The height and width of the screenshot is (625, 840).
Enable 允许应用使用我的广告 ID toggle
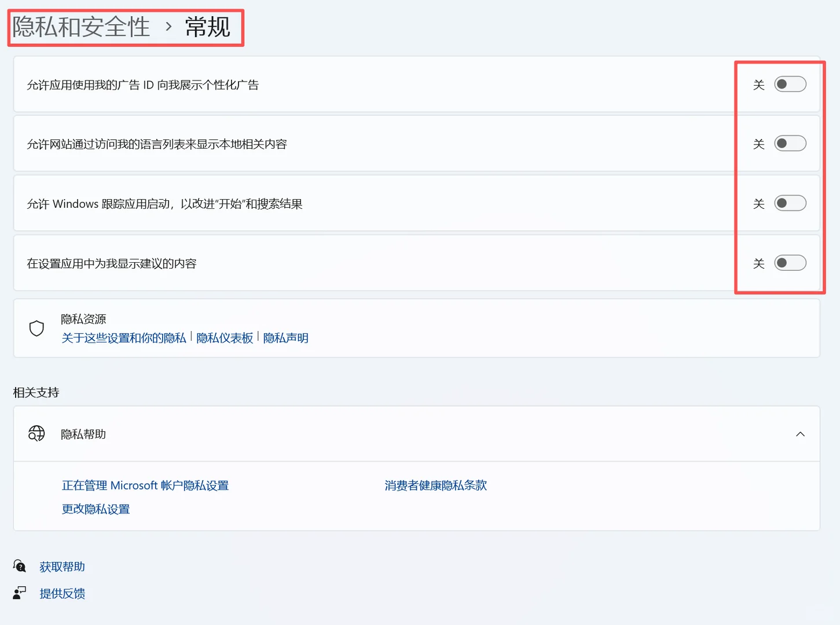tap(791, 84)
